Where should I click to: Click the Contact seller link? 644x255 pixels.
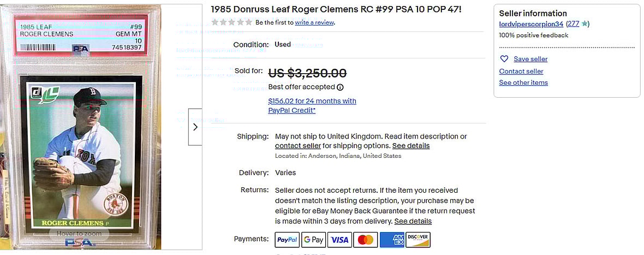coord(521,72)
